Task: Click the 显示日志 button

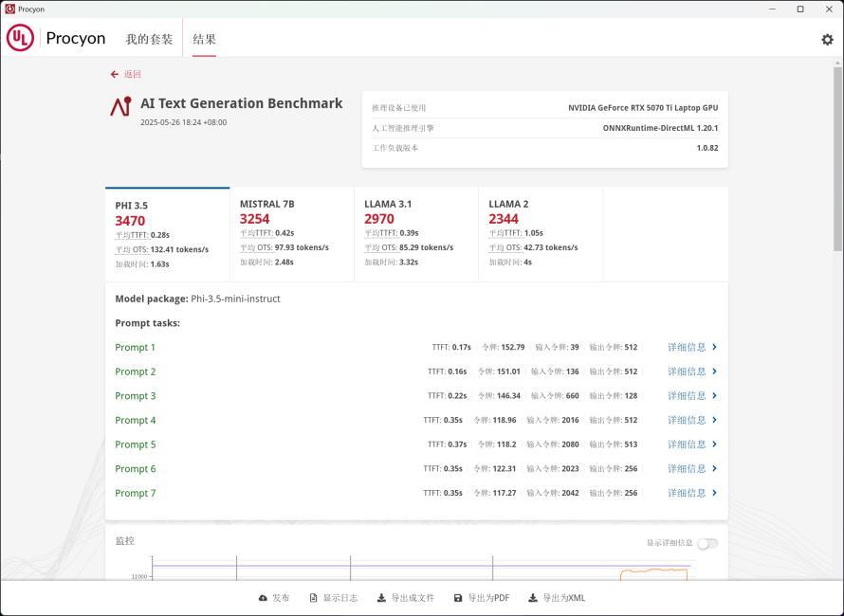Action: tap(334, 598)
